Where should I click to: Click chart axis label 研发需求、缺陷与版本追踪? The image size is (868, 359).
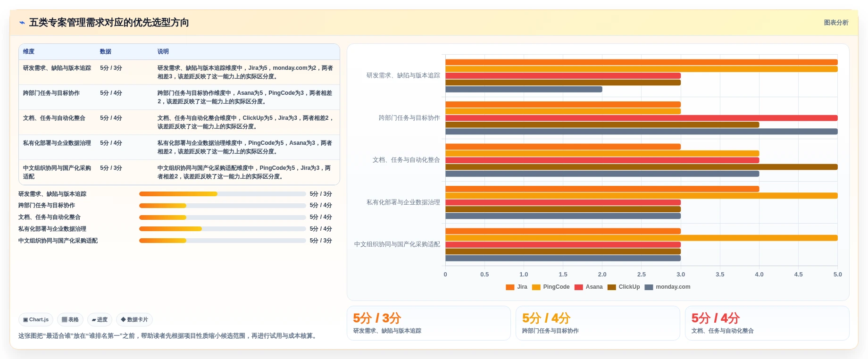click(x=403, y=75)
